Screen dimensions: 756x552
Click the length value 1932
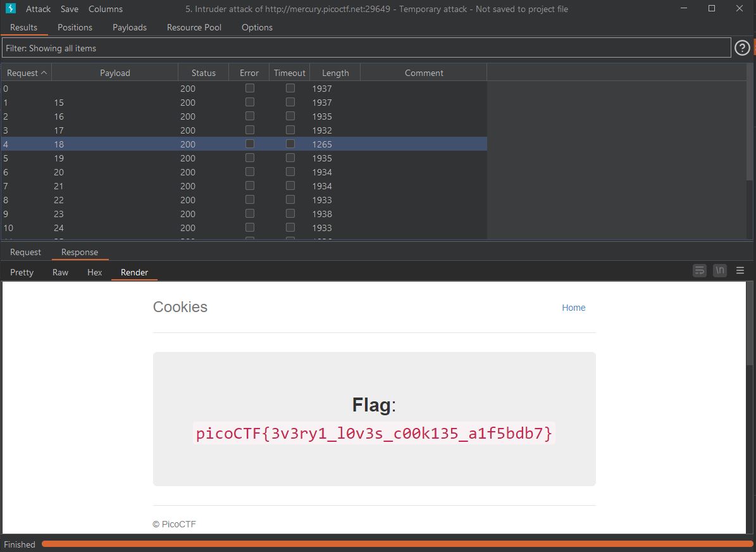[x=322, y=130]
